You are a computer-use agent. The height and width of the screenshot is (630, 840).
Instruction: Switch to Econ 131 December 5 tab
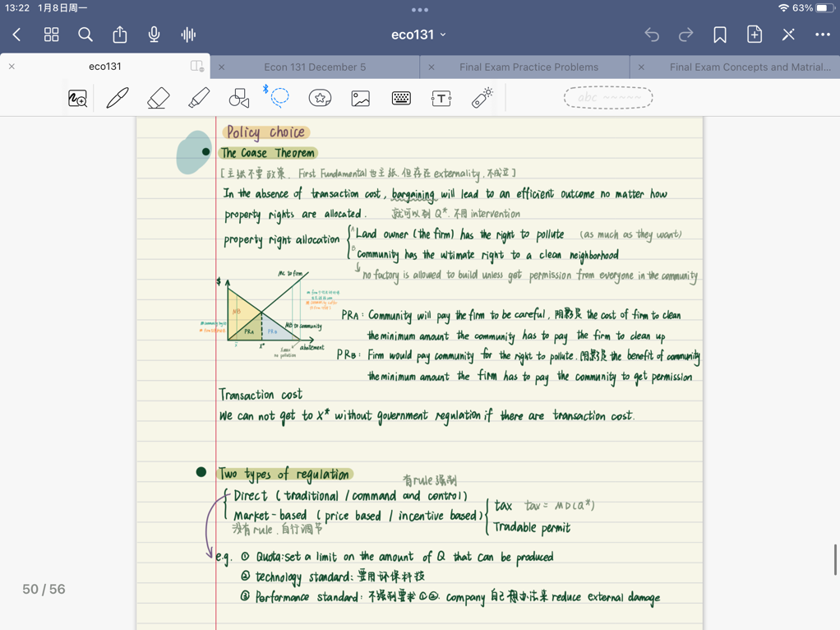[315, 67]
